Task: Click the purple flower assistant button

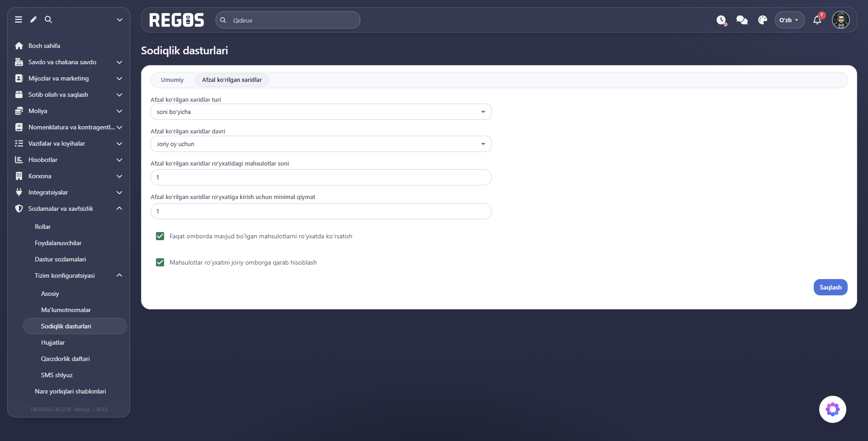Action: [x=833, y=409]
